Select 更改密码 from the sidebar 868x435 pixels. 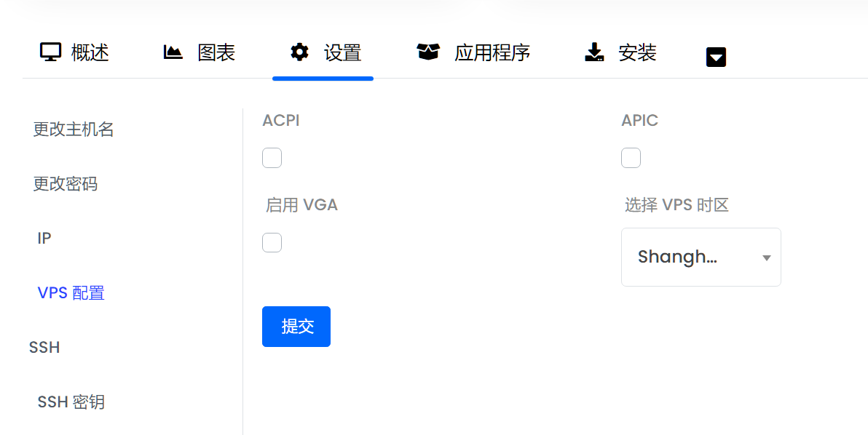[x=66, y=184]
